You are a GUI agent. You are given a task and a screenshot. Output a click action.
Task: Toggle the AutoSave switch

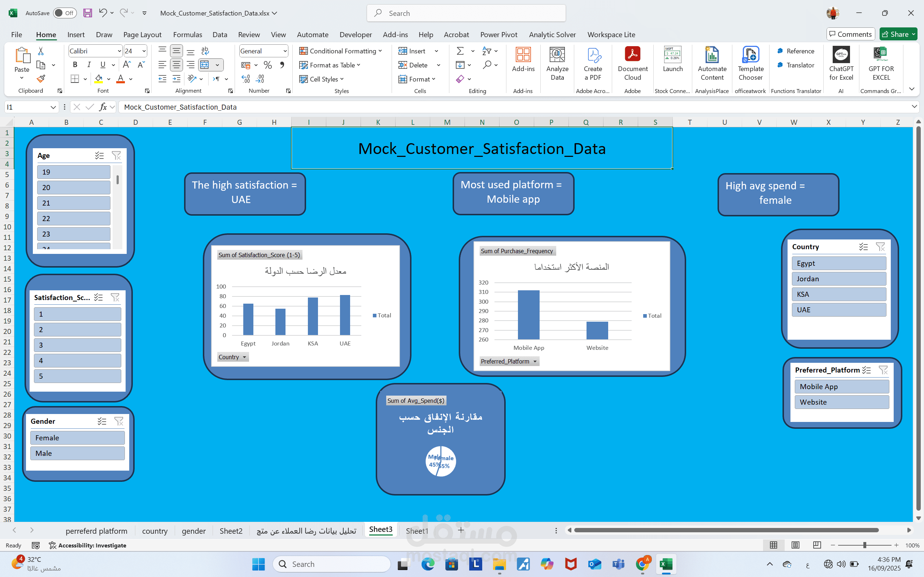65,13
